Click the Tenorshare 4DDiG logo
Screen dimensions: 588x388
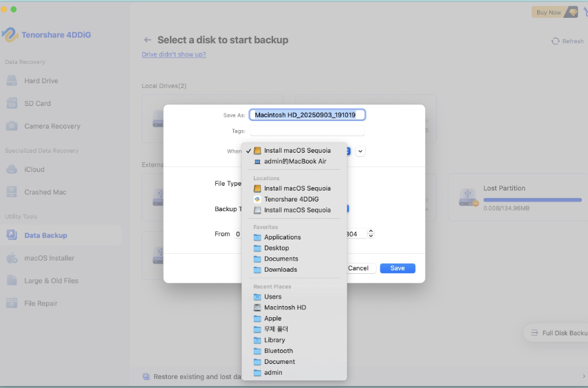click(10, 35)
